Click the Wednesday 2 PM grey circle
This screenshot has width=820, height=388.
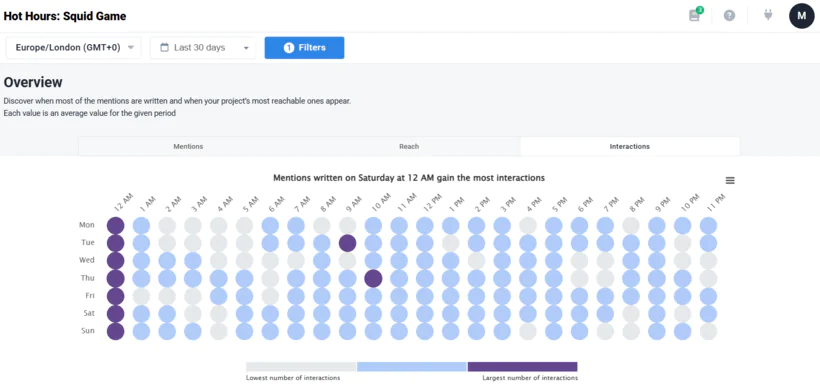pos(476,261)
